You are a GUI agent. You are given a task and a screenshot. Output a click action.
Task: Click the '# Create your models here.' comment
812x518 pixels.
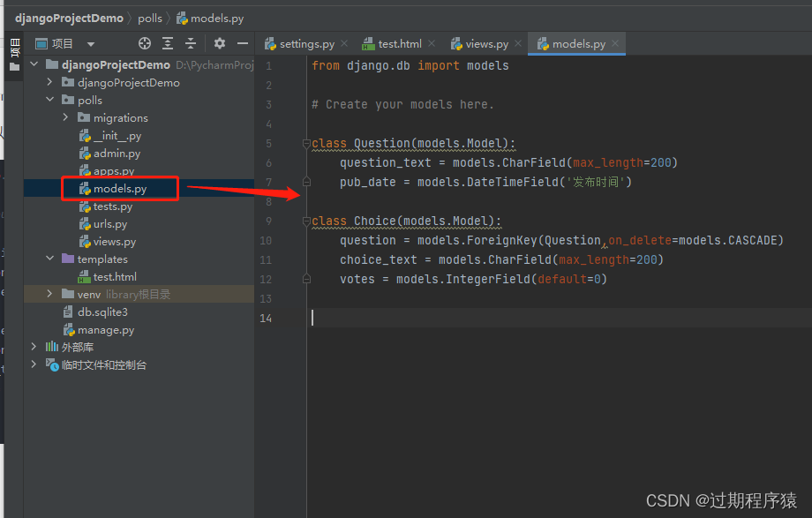tap(402, 105)
